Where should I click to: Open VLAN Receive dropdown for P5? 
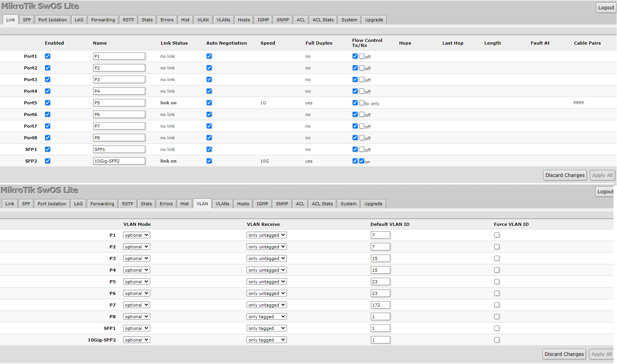point(267,282)
